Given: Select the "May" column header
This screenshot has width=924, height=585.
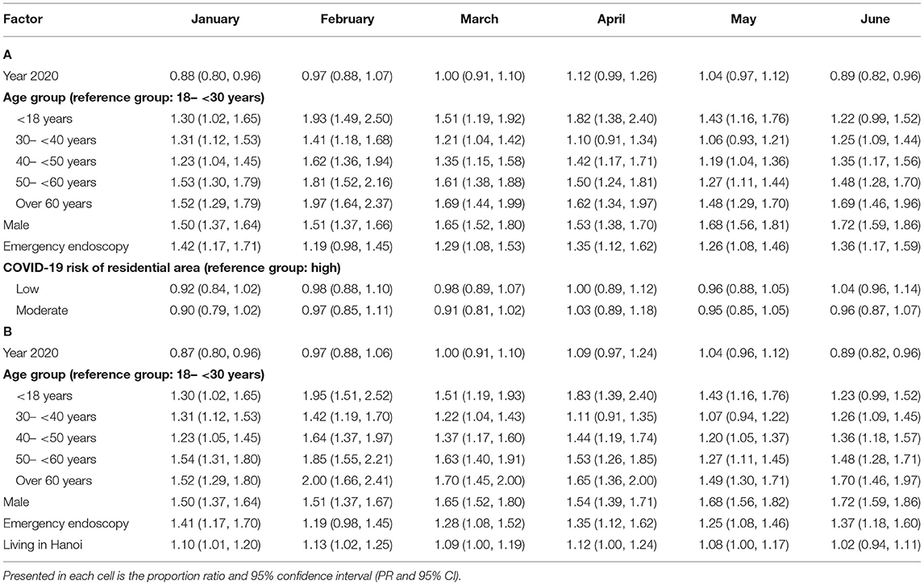Looking at the screenshot, I should click(743, 19).
